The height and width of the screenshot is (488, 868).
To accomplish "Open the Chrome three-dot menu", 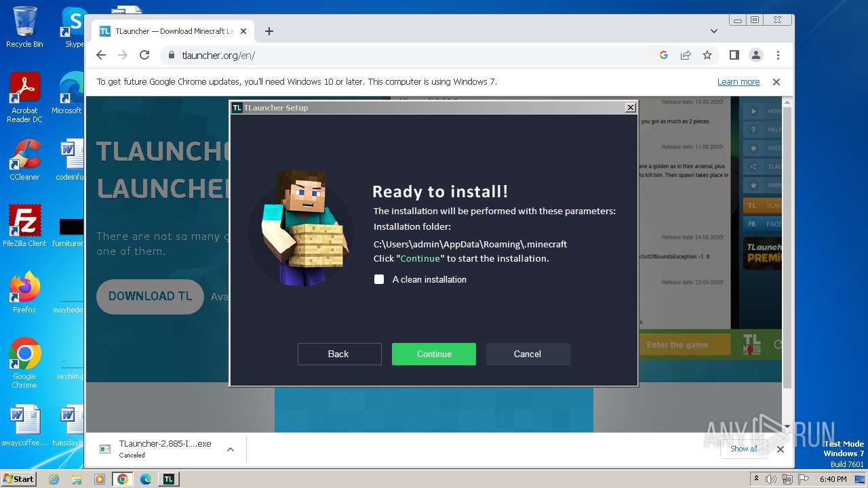I will pos(778,55).
